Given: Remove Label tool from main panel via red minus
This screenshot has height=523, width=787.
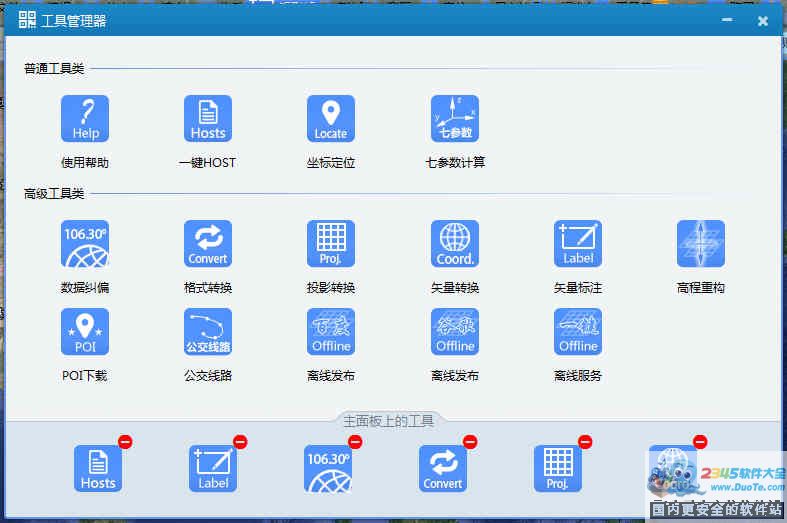Looking at the screenshot, I should point(240,442).
